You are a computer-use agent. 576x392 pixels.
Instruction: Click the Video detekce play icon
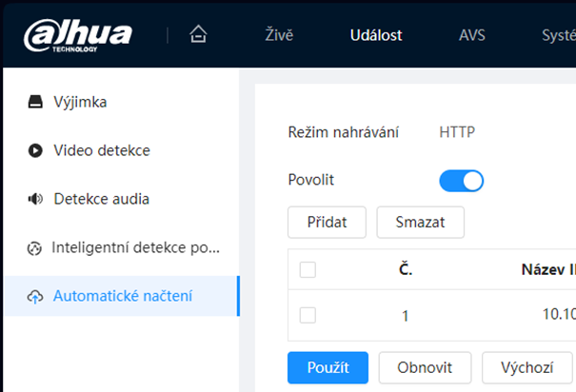point(35,150)
